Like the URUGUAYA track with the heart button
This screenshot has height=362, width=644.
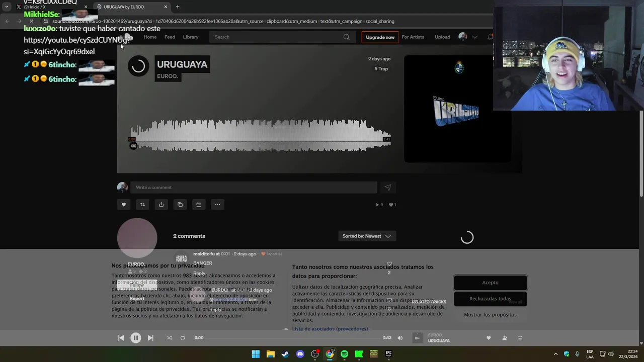coord(124,205)
